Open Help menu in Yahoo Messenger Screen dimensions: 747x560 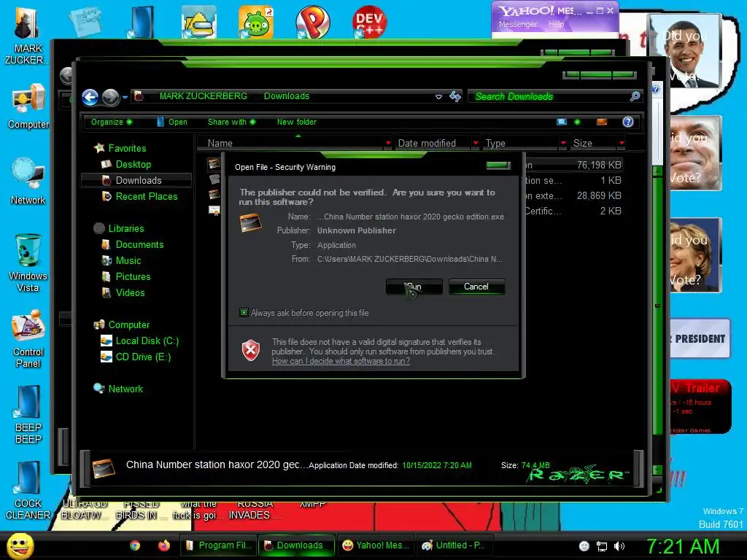(x=556, y=24)
